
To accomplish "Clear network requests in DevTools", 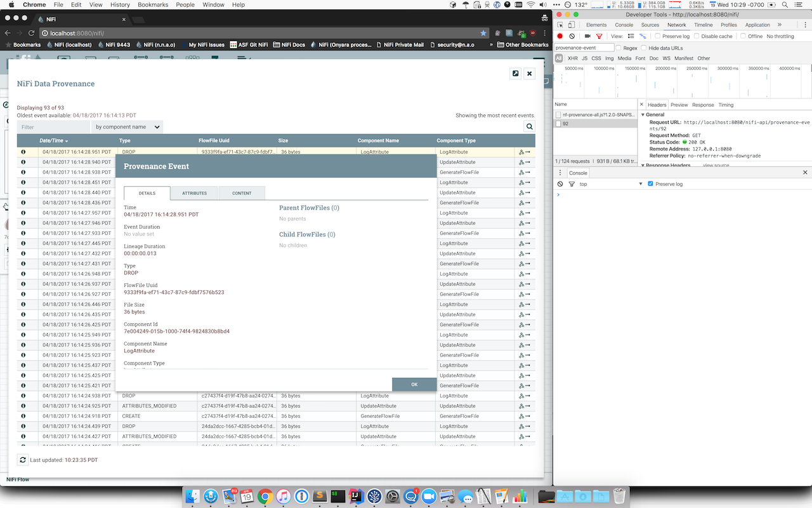I will coord(572,36).
